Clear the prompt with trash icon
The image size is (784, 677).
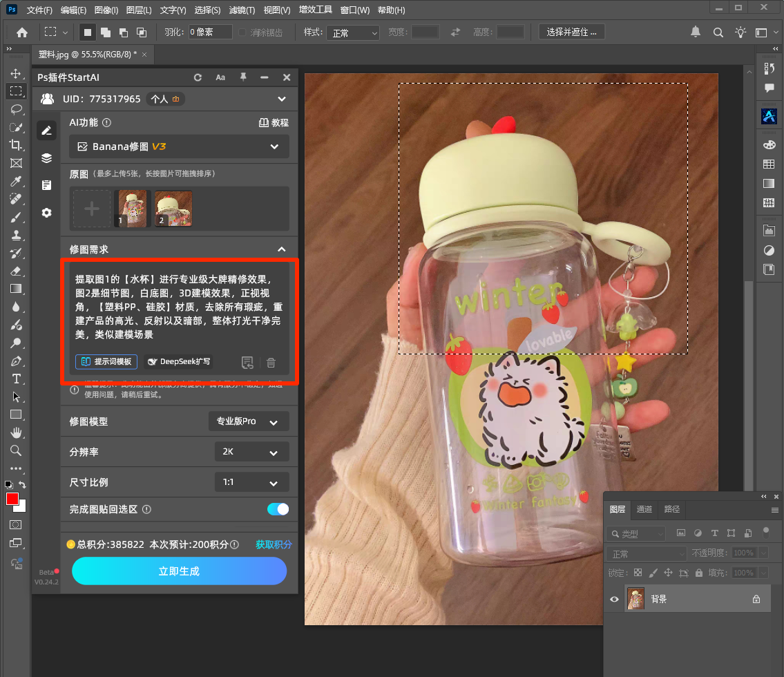271,363
